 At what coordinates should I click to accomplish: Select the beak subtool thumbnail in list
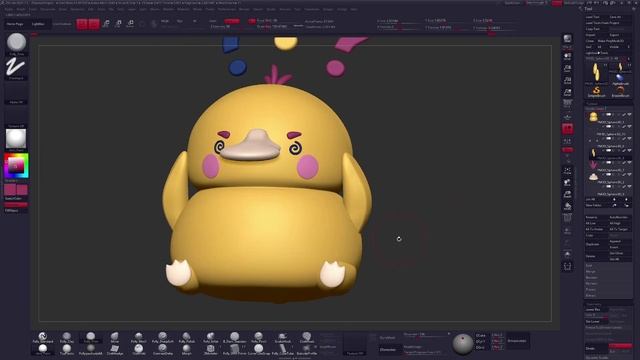(x=593, y=177)
